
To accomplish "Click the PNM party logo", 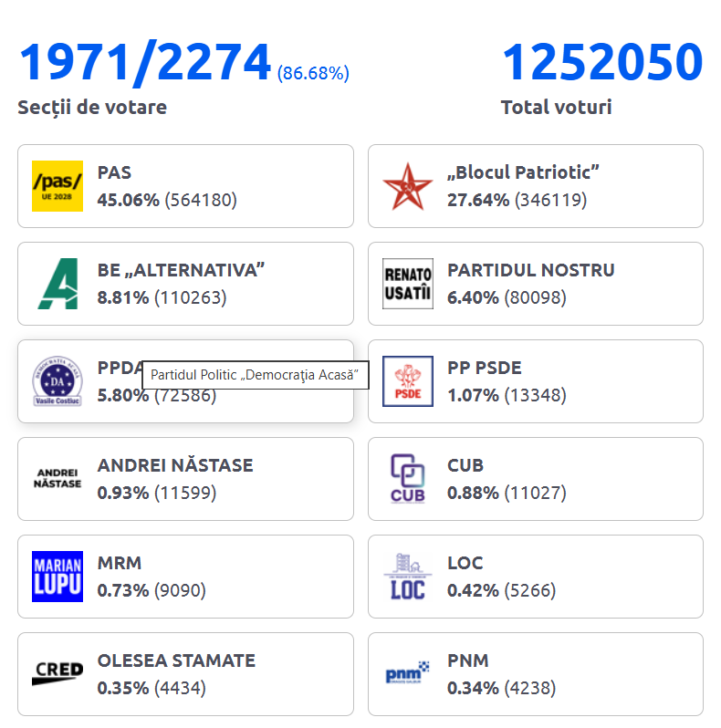I will pos(407,674).
